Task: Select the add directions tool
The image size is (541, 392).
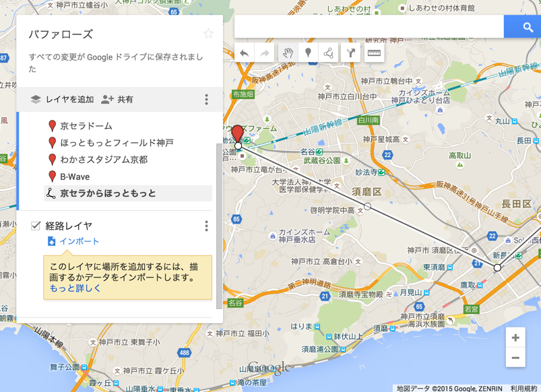Action: (x=350, y=53)
